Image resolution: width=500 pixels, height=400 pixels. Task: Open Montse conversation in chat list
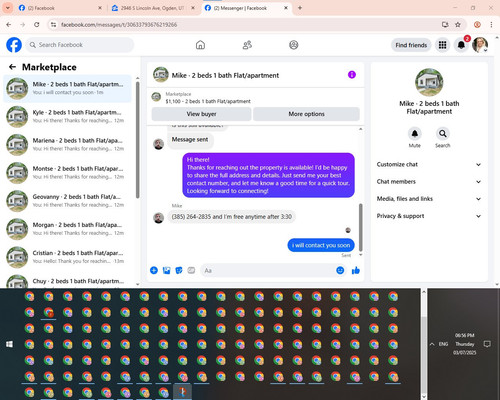coord(68,173)
